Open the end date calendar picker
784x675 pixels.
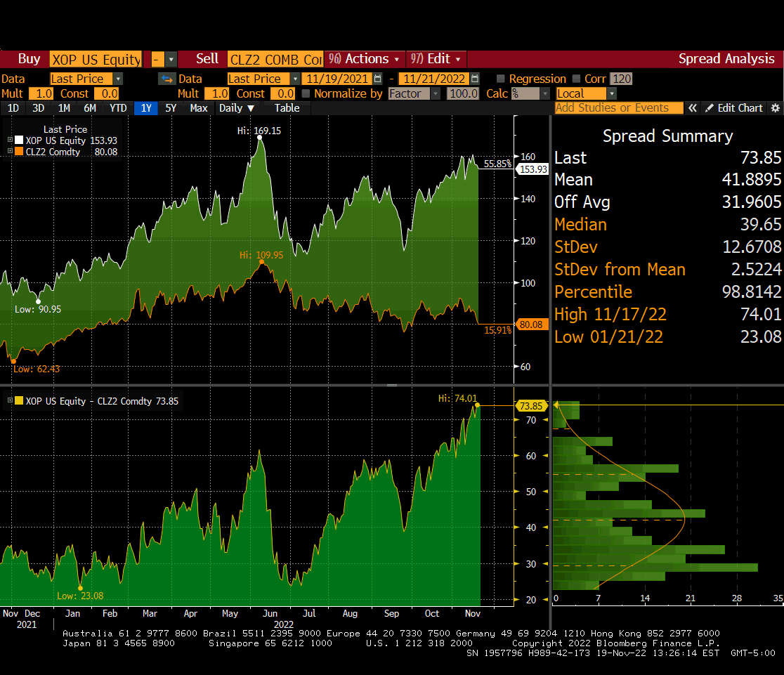click(x=475, y=79)
